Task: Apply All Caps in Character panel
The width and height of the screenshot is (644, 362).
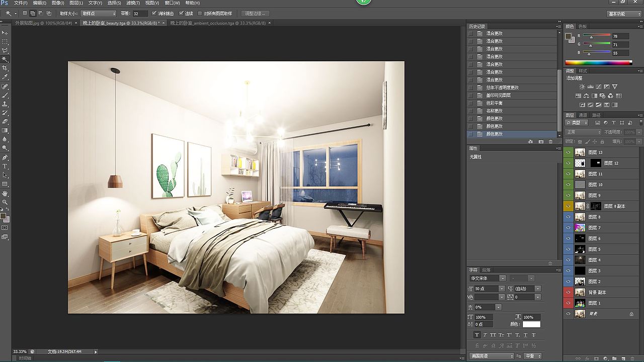Action: (493, 335)
